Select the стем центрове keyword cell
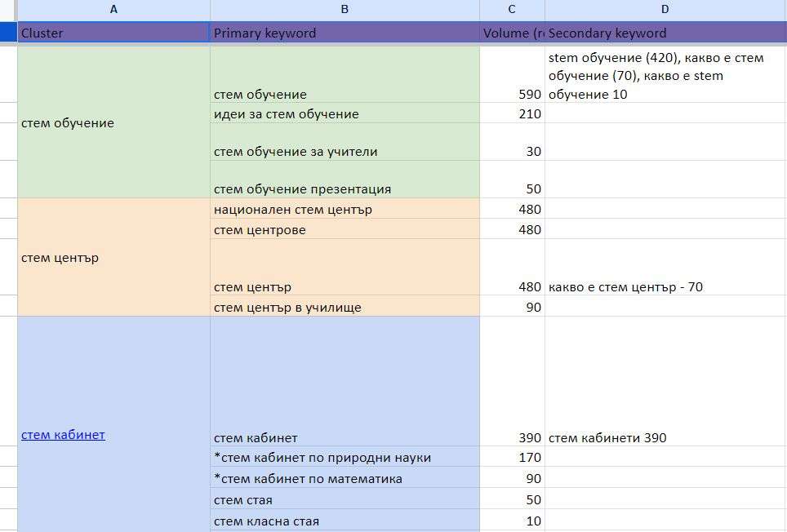787x532 pixels. coord(345,230)
